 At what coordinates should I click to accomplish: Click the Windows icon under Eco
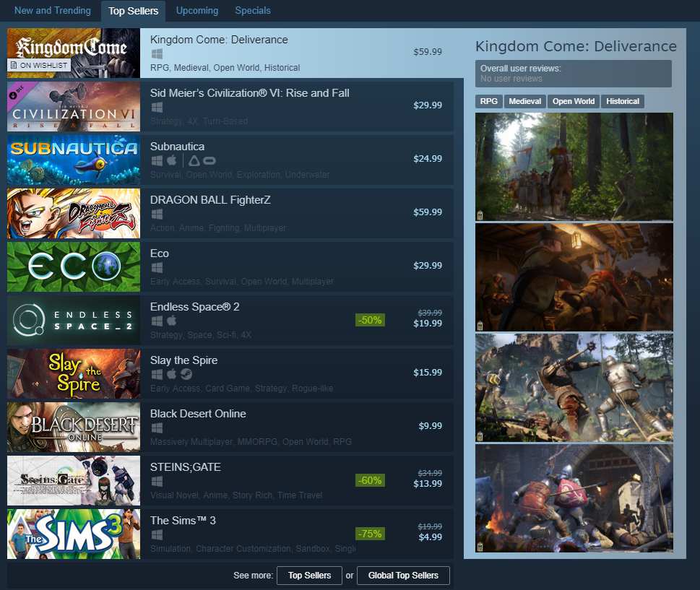click(x=157, y=268)
